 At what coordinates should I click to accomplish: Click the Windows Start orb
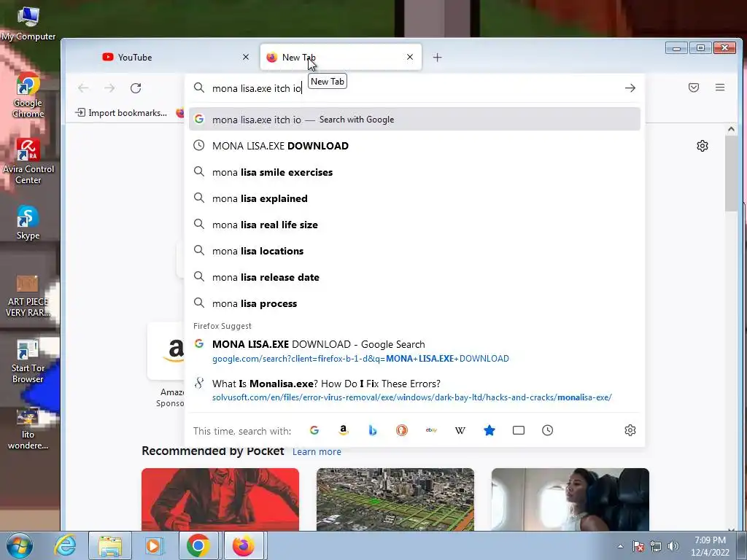(20, 545)
